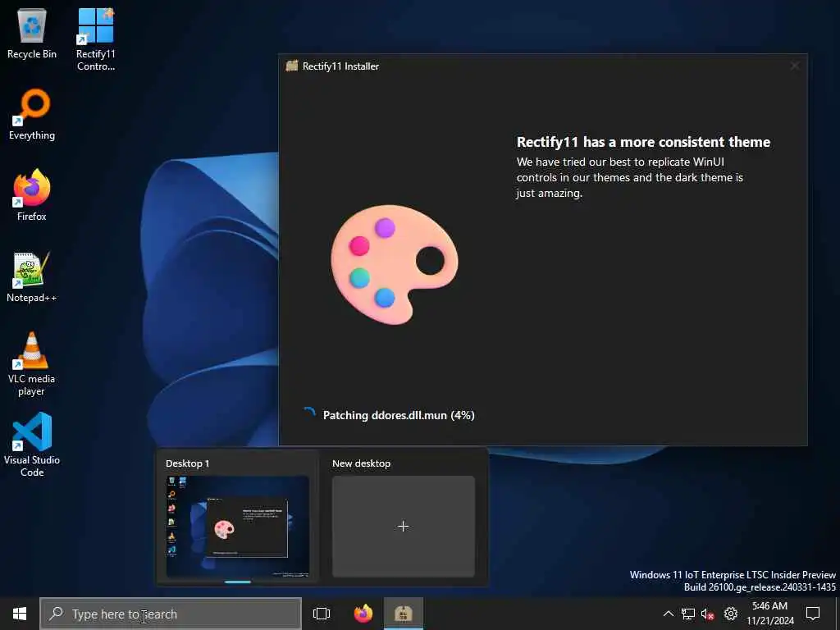Viewport: 840px width, 630px height.
Task: Open the network status tray icon
Action: (x=688, y=614)
